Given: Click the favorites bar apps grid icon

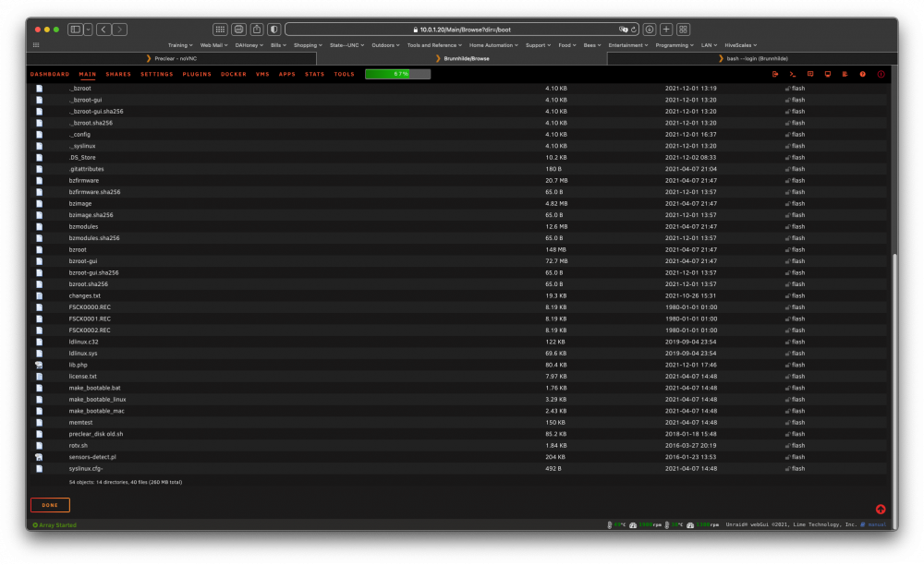Looking at the screenshot, I should [x=36, y=45].
